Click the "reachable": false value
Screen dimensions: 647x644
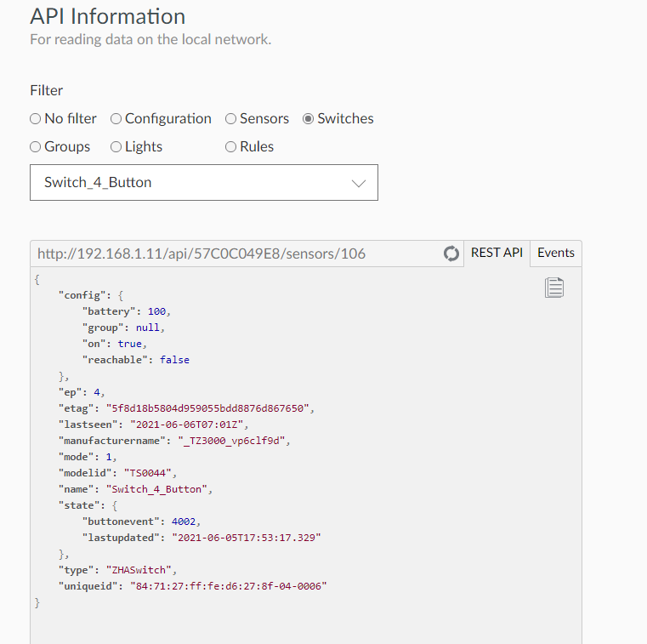point(174,360)
